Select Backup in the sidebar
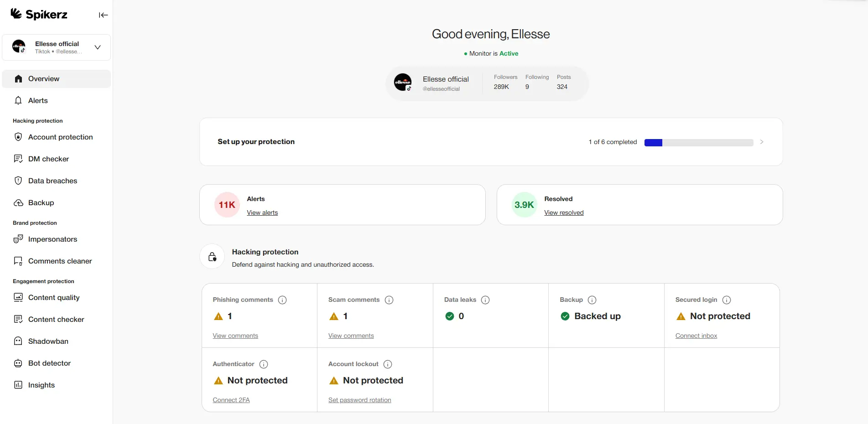Image resolution: width=868 pixels, height=424 pixels. (x=57, y=203)
